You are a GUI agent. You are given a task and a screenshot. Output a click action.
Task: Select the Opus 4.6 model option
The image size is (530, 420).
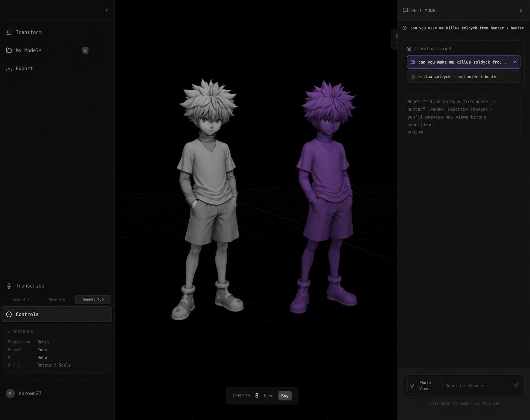pyautogui.click(x=57, y=299)
